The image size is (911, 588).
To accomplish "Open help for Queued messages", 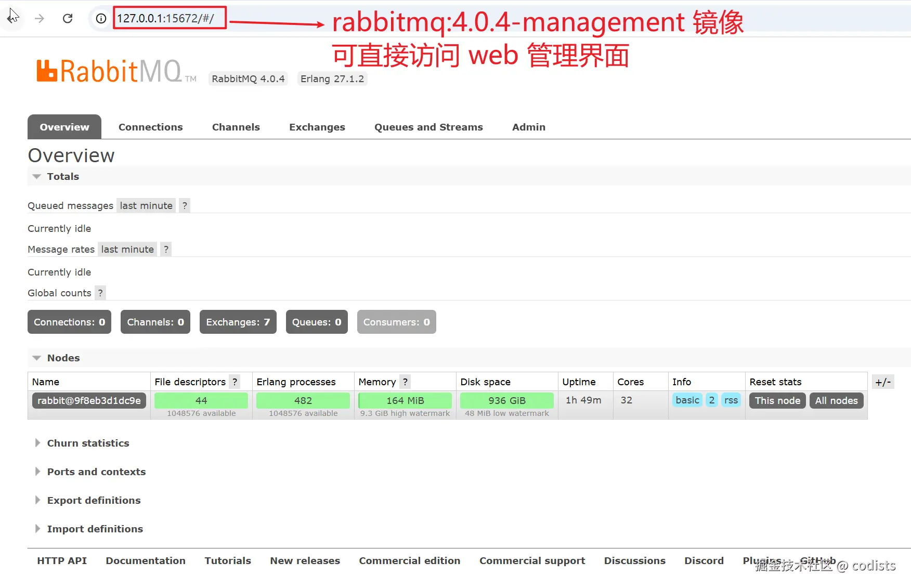I will coord(185,205).
